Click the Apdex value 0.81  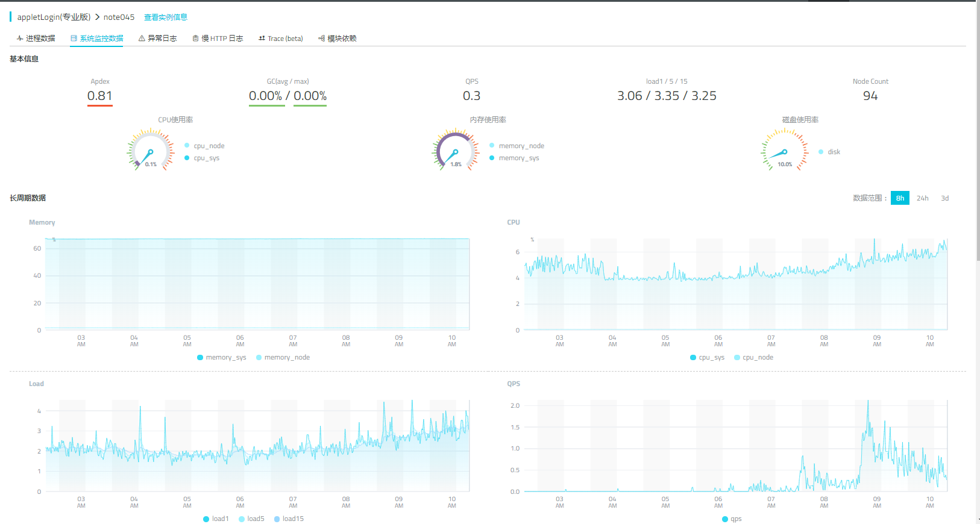(100, 96)
